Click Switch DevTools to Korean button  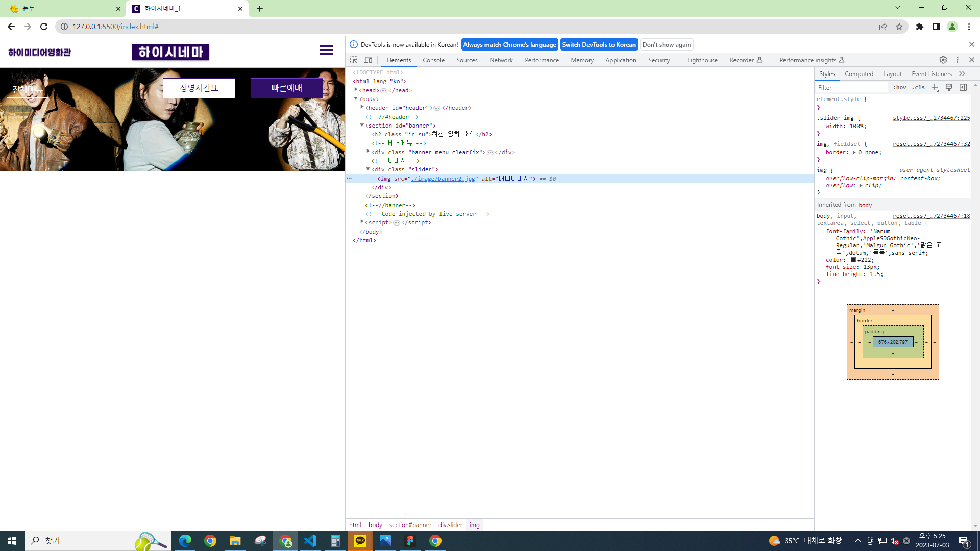[x=599, y=44]
